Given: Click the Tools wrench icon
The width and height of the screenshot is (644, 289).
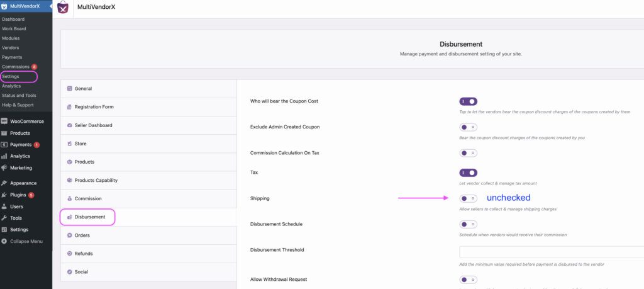Looking at the screenshot, I should pyautogui.click(x=4, y=218).
